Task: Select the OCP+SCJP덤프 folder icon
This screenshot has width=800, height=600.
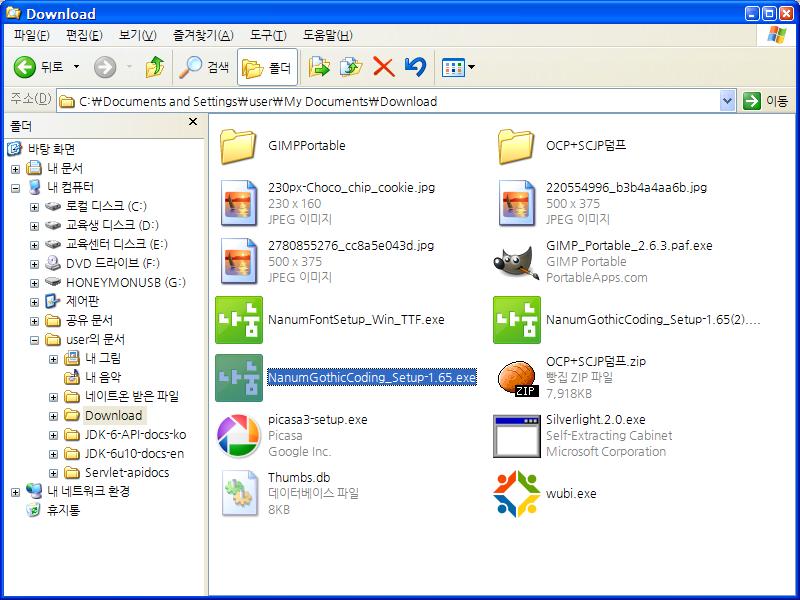Action: click(x=516, y=146)
